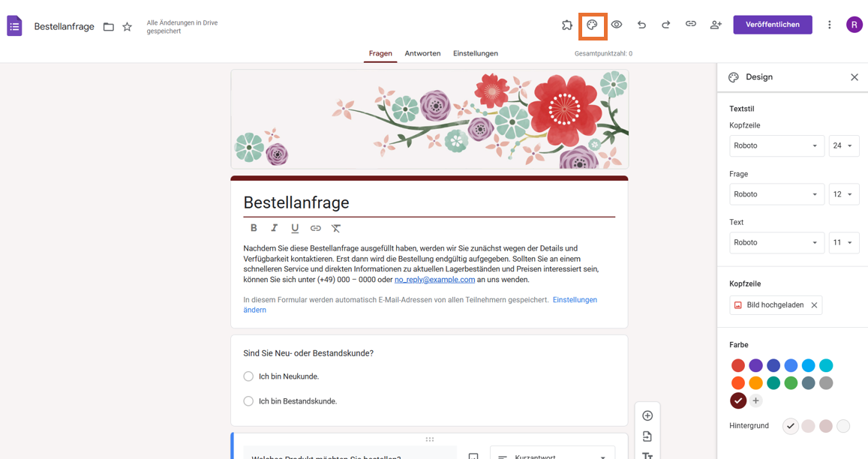The height and width of the screenshot is (459, 868).
Task: Star the Bestellanfrage form
Action: coord(127,25)
